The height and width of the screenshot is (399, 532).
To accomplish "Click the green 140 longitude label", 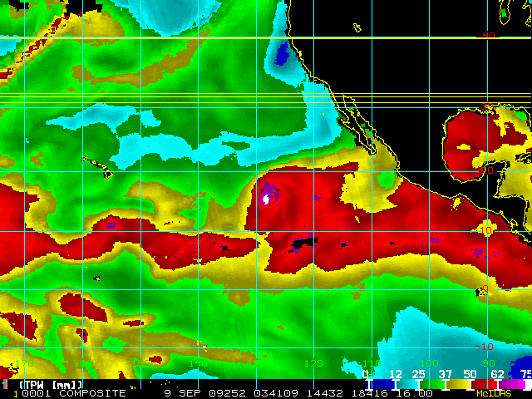I will click(198, 364).
